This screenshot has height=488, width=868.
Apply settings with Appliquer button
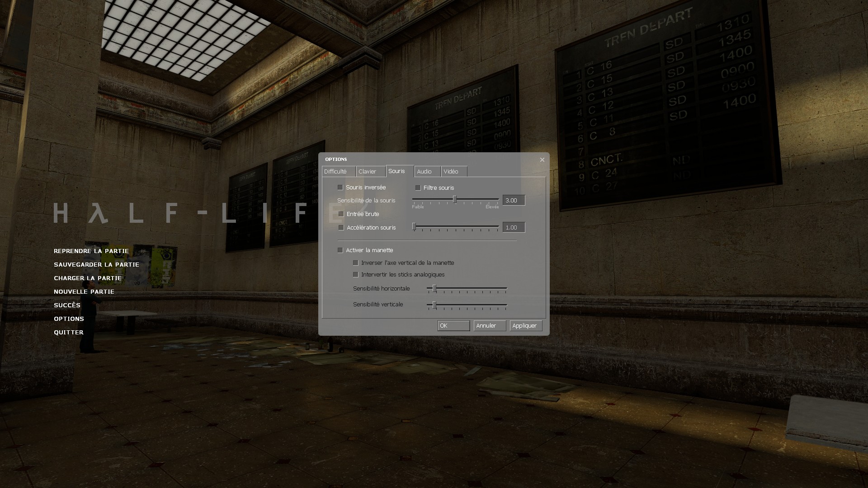point(525,326)
